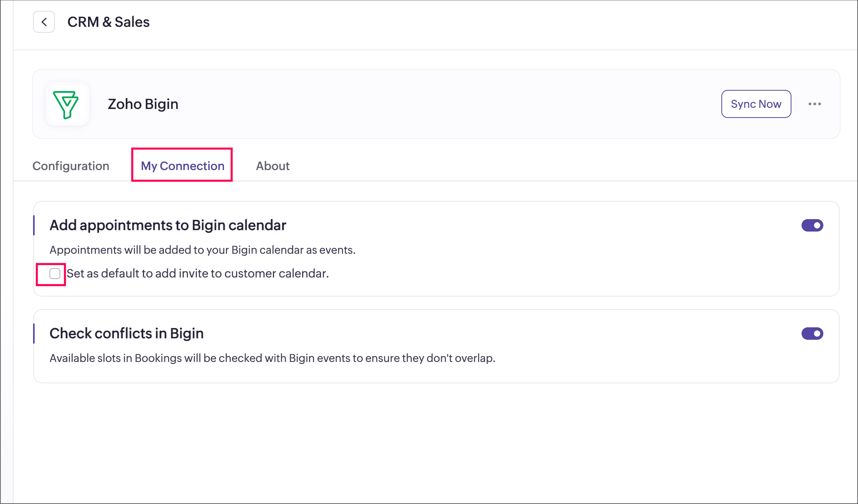Select the My Connection tab
Viewport: 858px width, 504px height.
(182, 166)
